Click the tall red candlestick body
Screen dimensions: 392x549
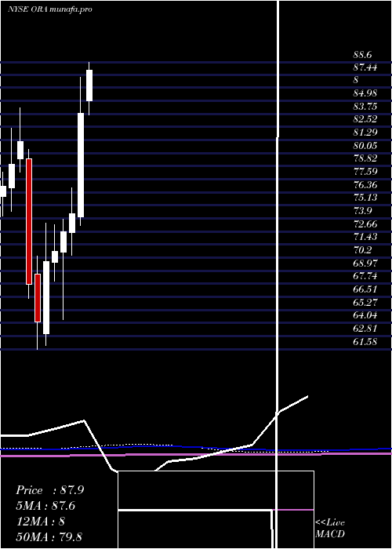tap(29, 221)
